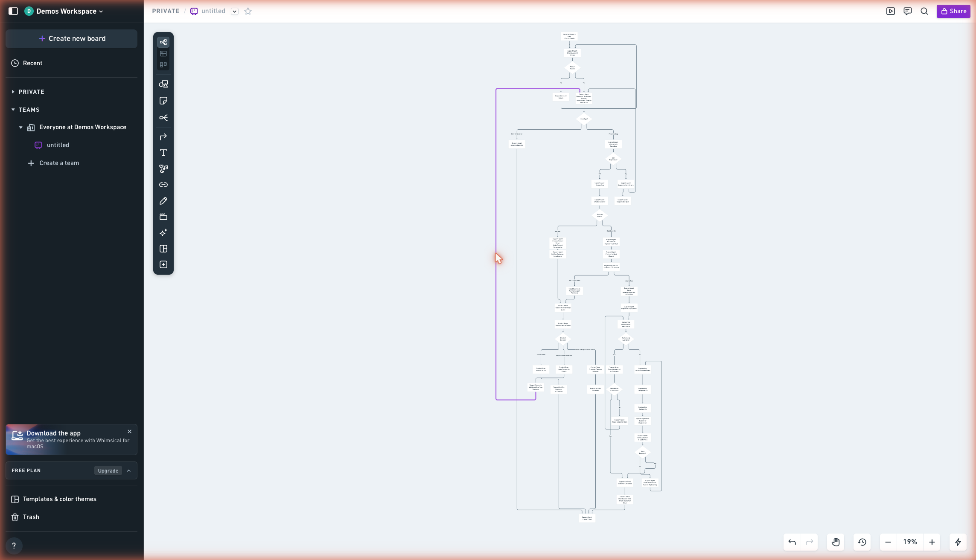Switch to wireframe mode icon
This screenshot has height=560, width=976.
click(163, 54)
